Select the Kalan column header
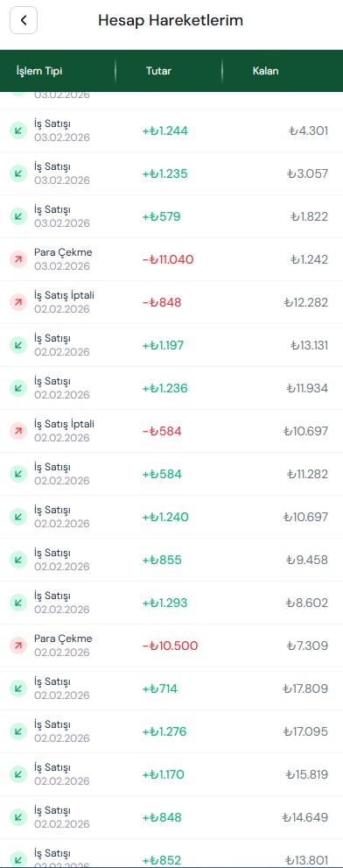343x868 pixels. pyautogui.click(x=265, y=71)
